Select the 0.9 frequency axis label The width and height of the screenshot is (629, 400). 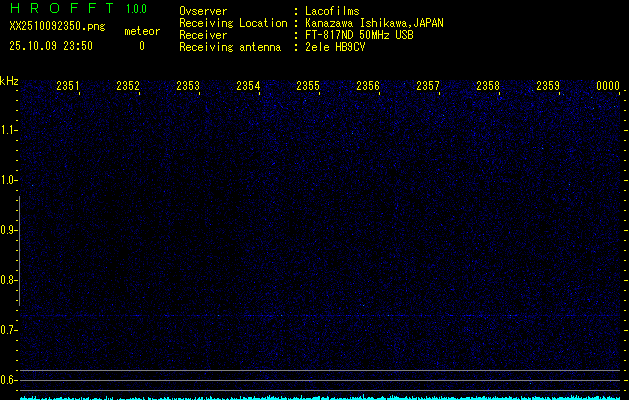(10, 230)
